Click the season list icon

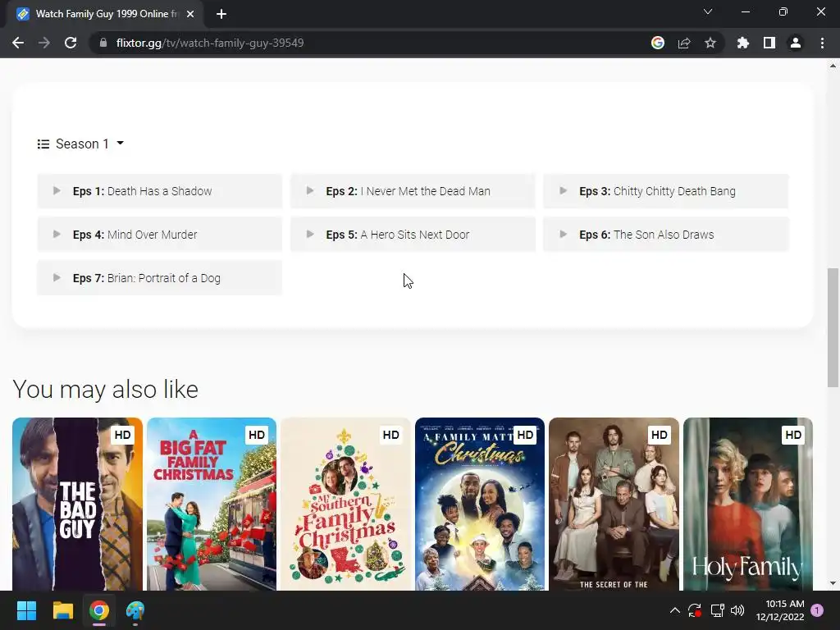[43, 144]
